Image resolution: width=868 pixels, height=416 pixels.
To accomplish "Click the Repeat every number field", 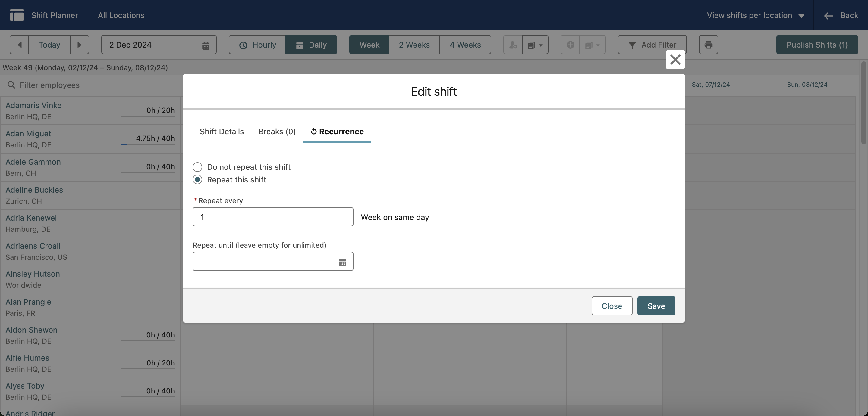I will (272, 217).
